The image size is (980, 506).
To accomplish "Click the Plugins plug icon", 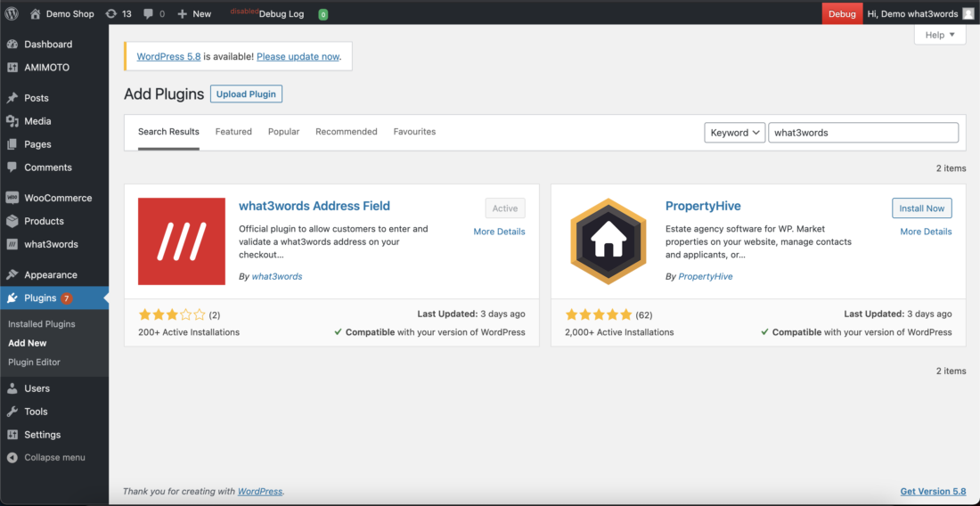I will pos(12,298).
